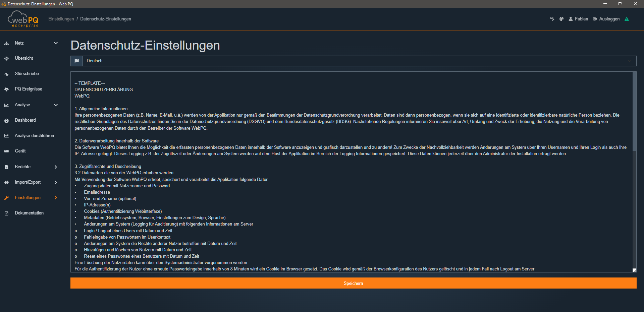Open the Dashboard page
Viewport: 644px width, 312px height.
coord(25,120)
